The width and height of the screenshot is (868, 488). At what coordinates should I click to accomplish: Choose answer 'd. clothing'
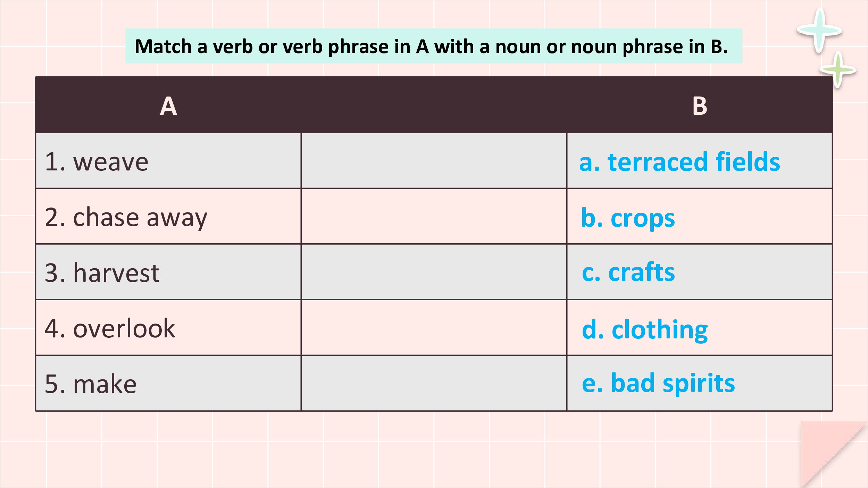point(645,329)
